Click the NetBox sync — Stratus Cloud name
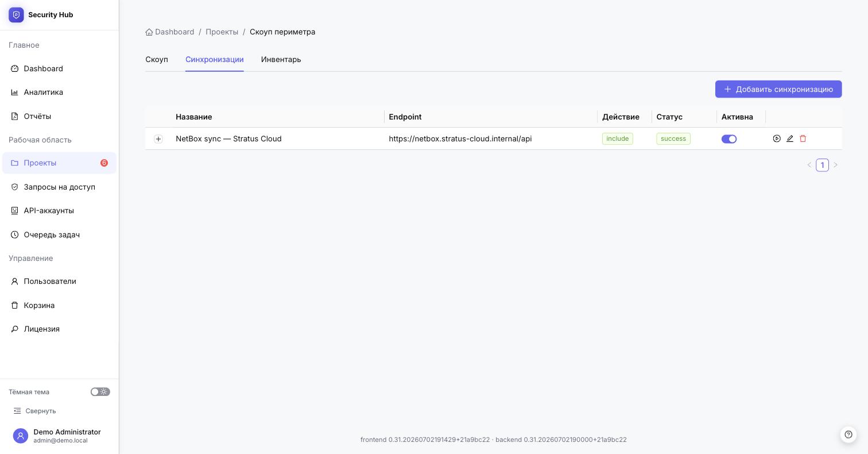868x454 pixels. coord(228,138)
